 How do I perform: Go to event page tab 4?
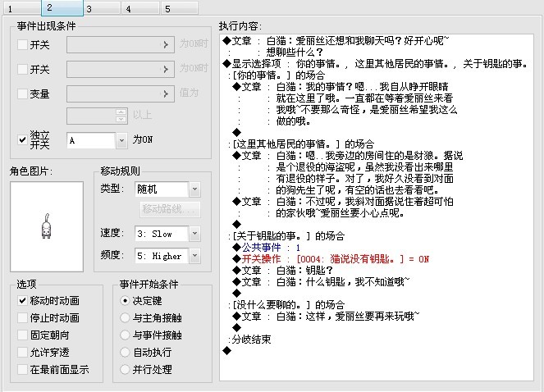[x=140, y=8]
